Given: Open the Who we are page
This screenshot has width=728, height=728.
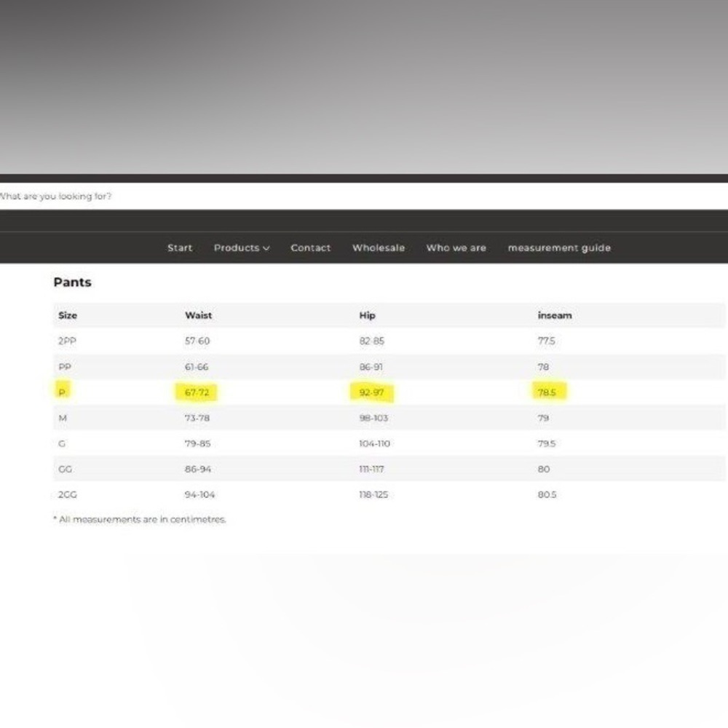Looking at the screenshot, I should click(x=456, y=248).
